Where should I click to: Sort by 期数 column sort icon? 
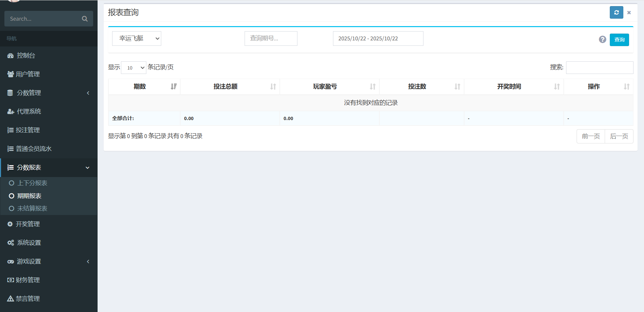pyautogui.click(x=173, y=86)
